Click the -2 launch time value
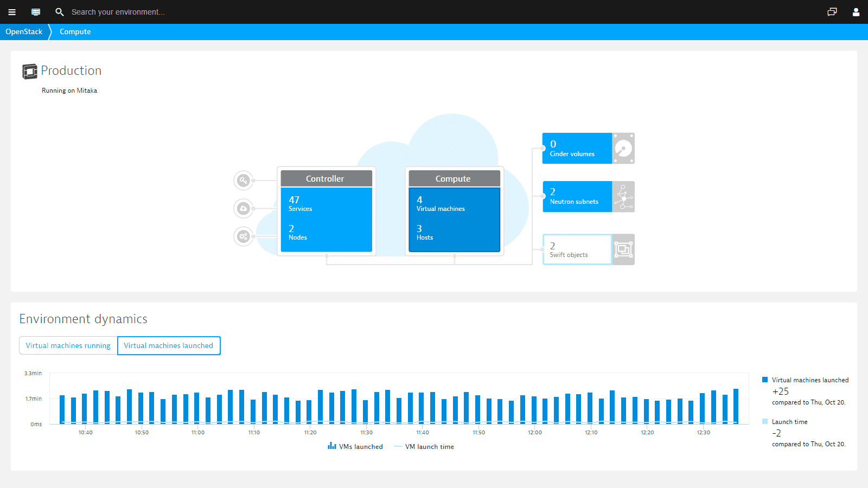868x488 pixels. coord(777,433)
